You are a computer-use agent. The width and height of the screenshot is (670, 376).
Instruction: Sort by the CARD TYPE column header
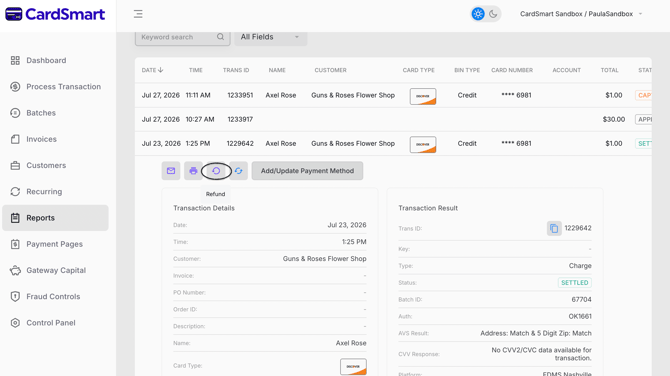pyautogui.click(x=418, y=70)
